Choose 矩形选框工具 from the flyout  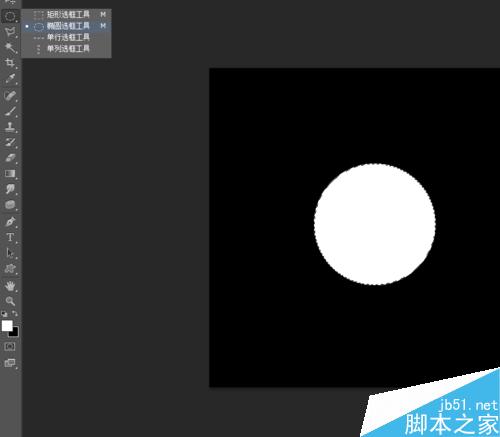pos(67,14)
